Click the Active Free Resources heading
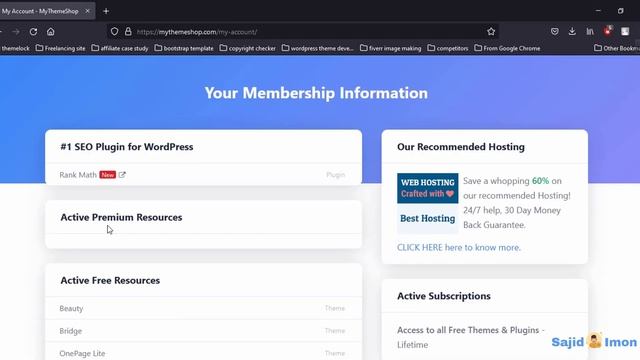 110,280
